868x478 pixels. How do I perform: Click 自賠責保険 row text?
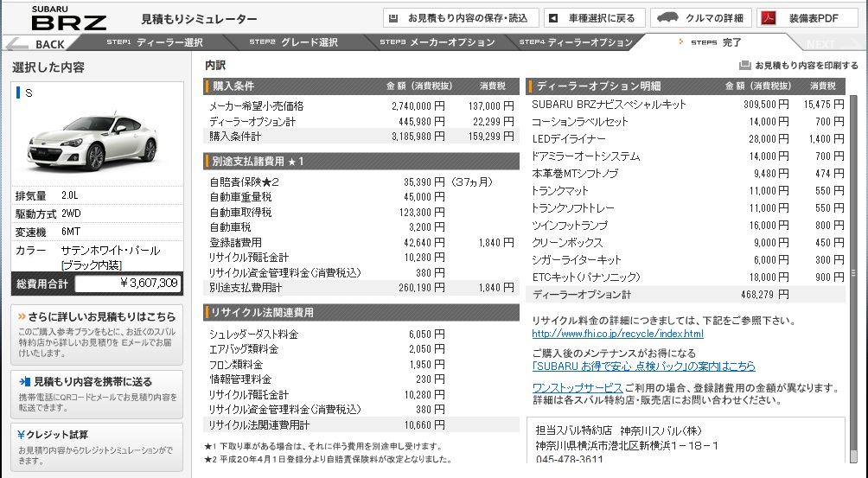pyautogui.click(x=244, y=182)
